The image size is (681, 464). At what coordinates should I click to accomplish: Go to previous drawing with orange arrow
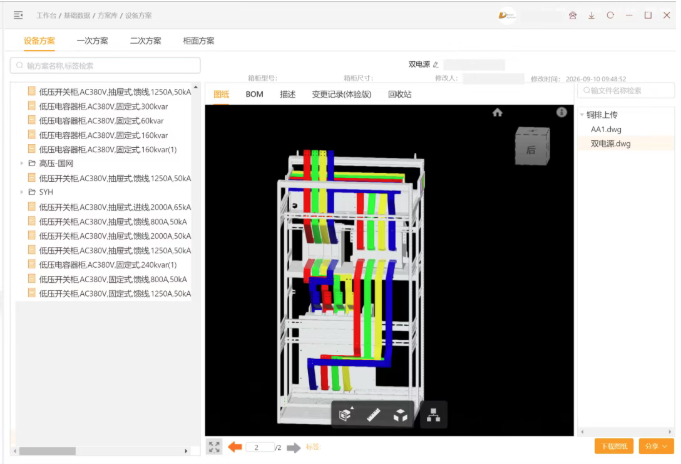235,447
